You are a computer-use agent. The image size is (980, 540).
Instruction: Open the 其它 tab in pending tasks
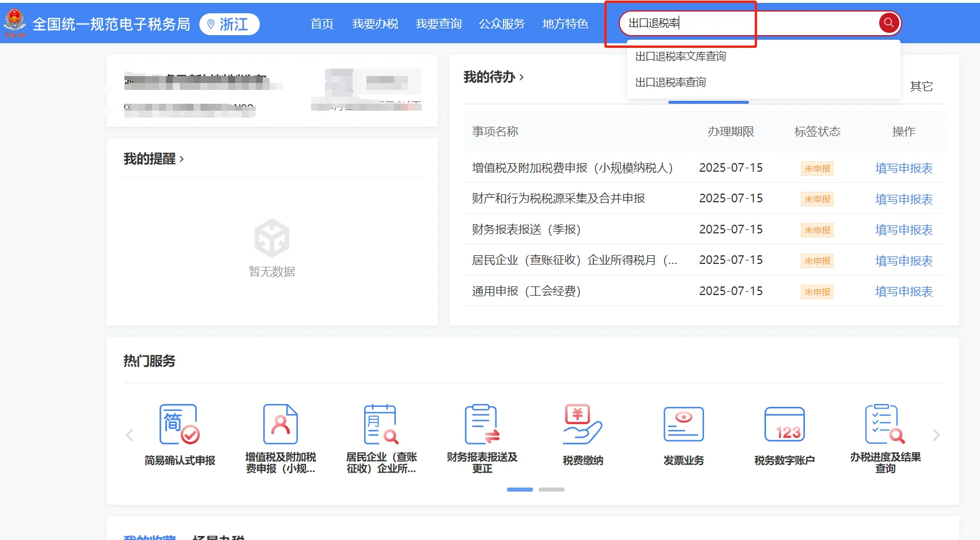921,86
